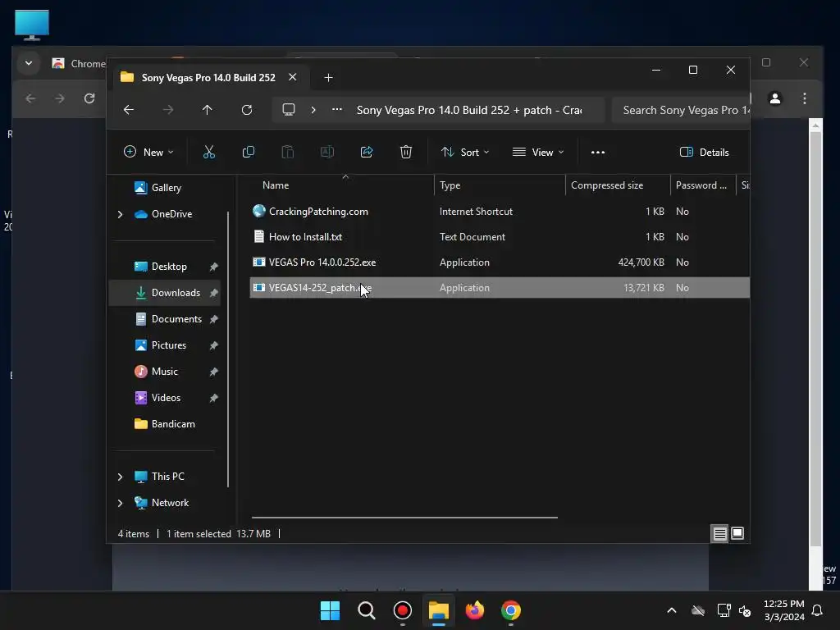This screenshot has height=630, width=840.
Task: Sort by Compressed size column header
Action: pyautogui.click(x=607, y=185)
